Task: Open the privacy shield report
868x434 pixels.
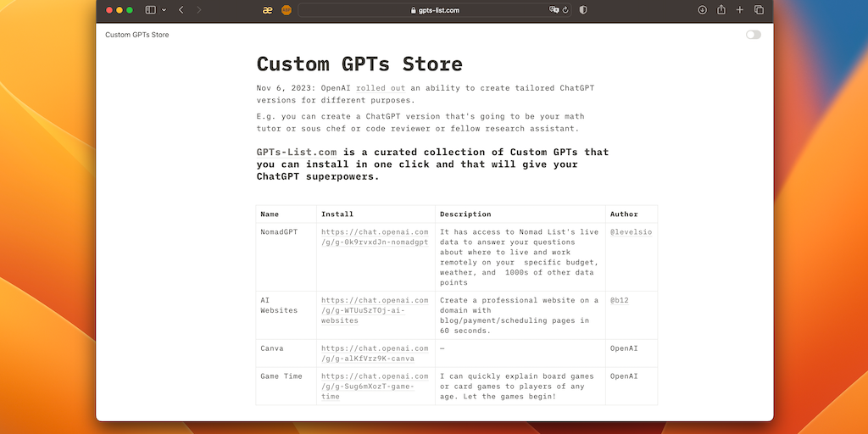Action: pos(583,10)
